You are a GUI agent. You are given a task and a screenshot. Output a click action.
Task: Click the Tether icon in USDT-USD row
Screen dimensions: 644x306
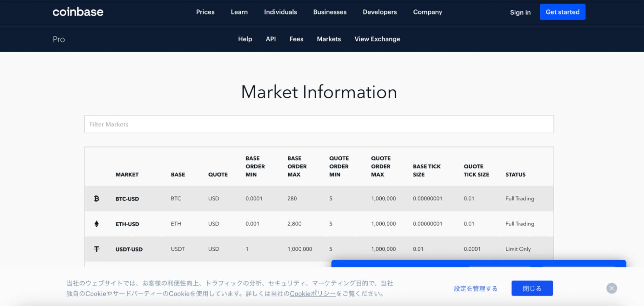tap(96, 249)
